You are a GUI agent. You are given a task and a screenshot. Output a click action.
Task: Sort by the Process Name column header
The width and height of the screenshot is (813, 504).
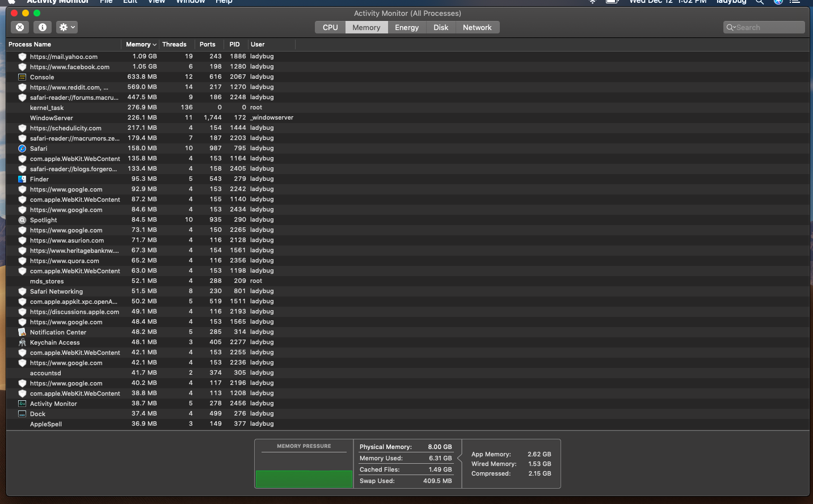point(64,44)
